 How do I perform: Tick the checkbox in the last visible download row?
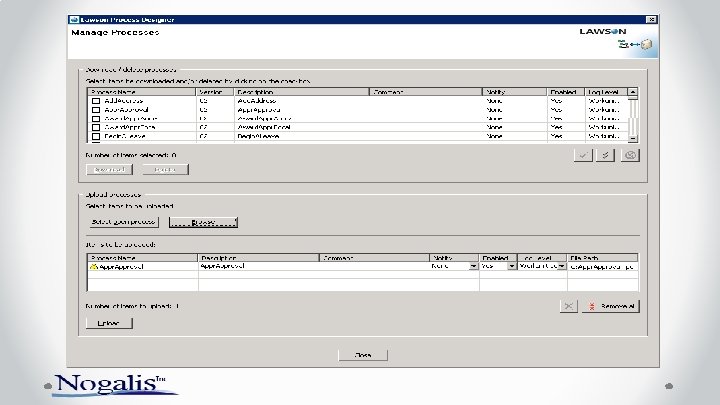96,136
